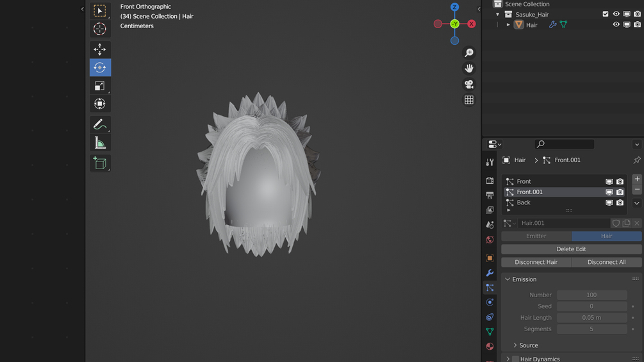This screenshot has width=644, height=362.
Task: Click the Disconnect Hair button
Action: pyautogui.click(x=536, y=262)
